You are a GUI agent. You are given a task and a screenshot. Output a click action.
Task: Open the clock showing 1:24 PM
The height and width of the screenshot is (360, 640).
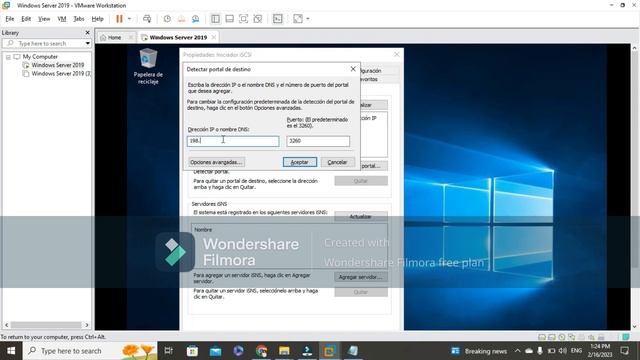(x=600, y=351)
